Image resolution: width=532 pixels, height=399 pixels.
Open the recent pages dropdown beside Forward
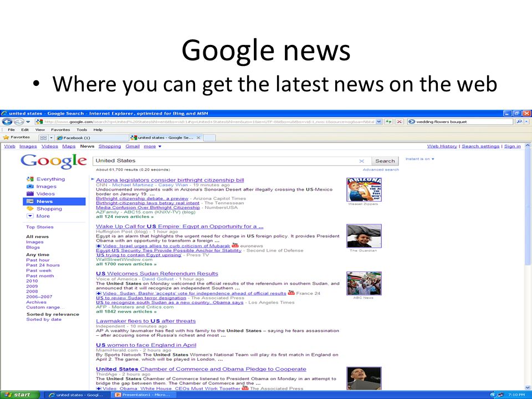pos(28,121)
